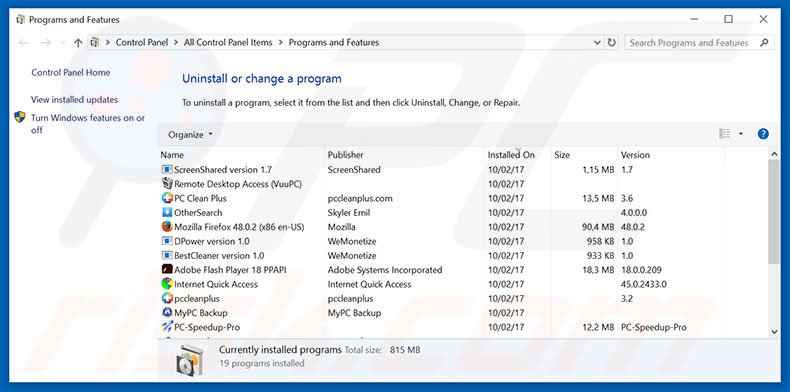Click version 18.0.0.209 cell
This screenshot has height=392, width=790.
(641, 270)
